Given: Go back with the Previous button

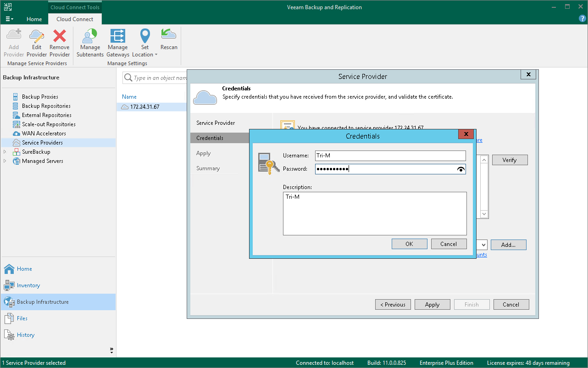Looking at the screenshot, I should click(393, 305).
